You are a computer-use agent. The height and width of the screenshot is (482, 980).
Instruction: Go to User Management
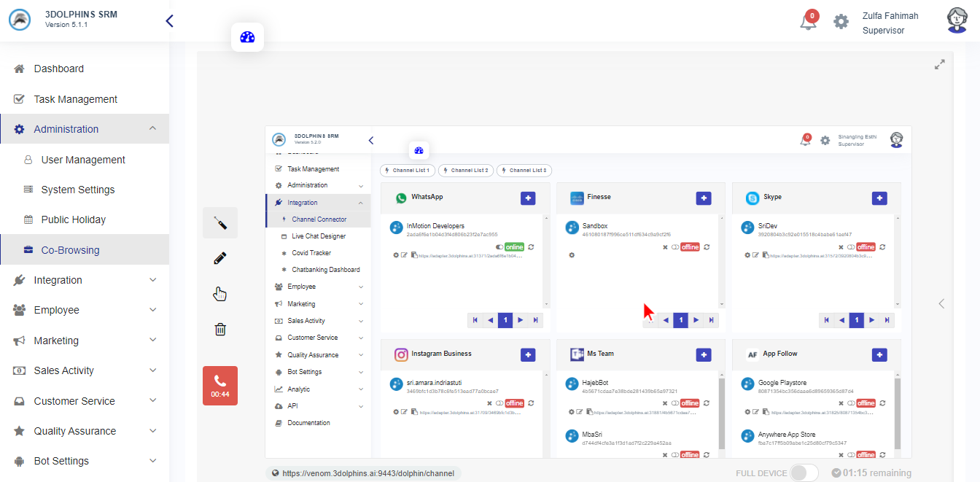pos(83,160)
